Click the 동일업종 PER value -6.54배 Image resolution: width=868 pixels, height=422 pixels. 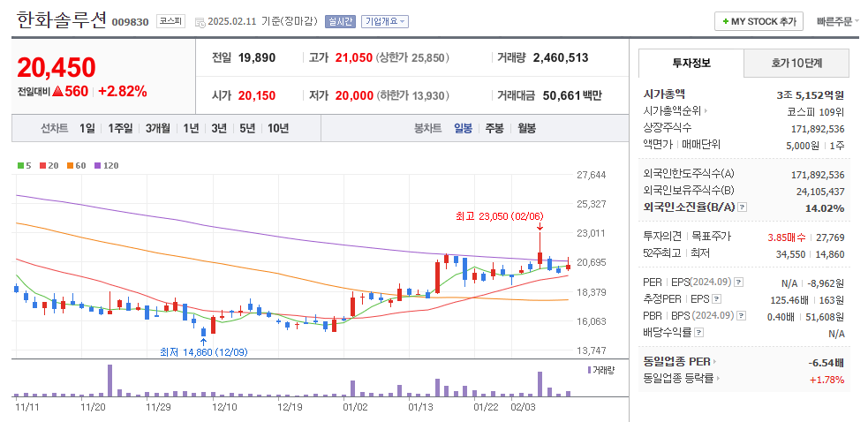coord(826,364)
